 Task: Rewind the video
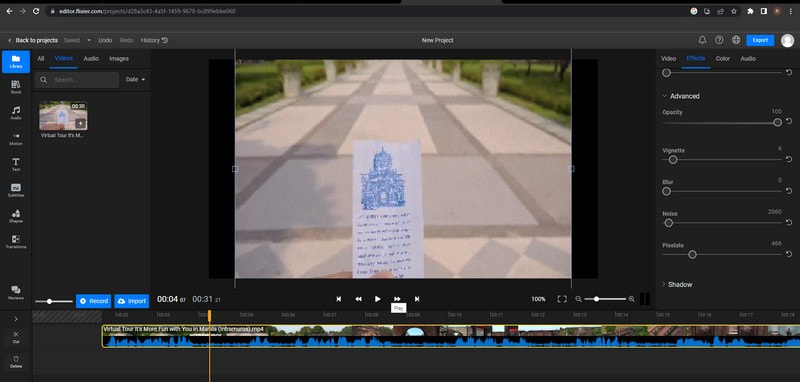358,299
